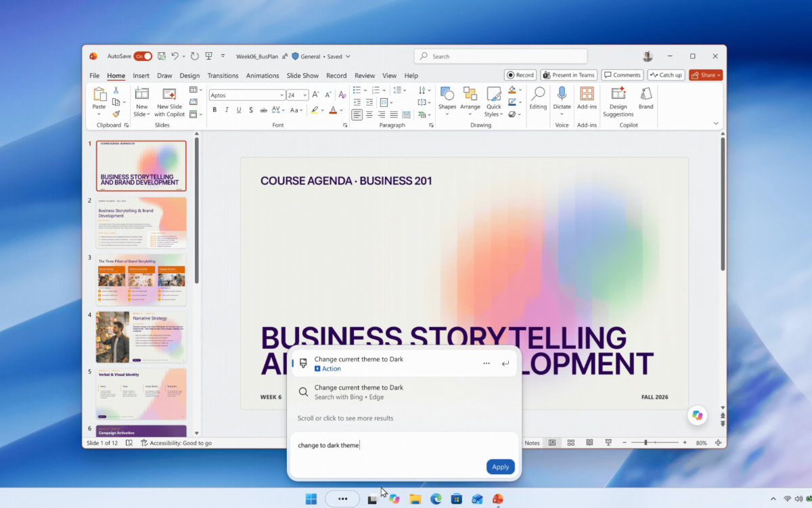Select the Narrative Strategy slide thumbnail
This screenshot has height=508, width=812.
pos(141,337)
